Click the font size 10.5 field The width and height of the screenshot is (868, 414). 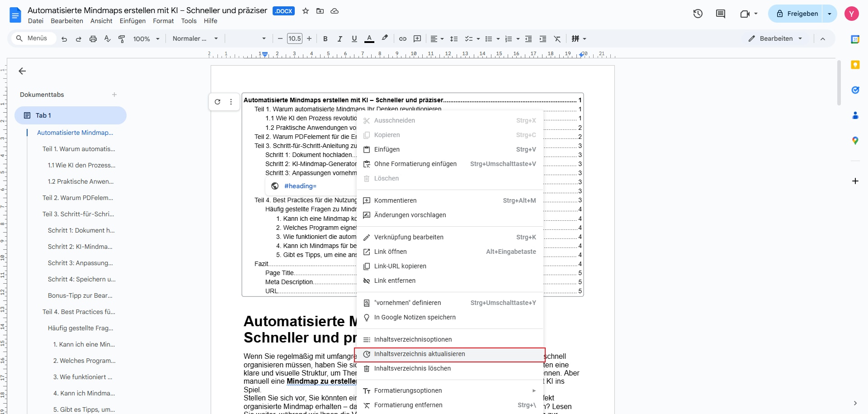295,39
